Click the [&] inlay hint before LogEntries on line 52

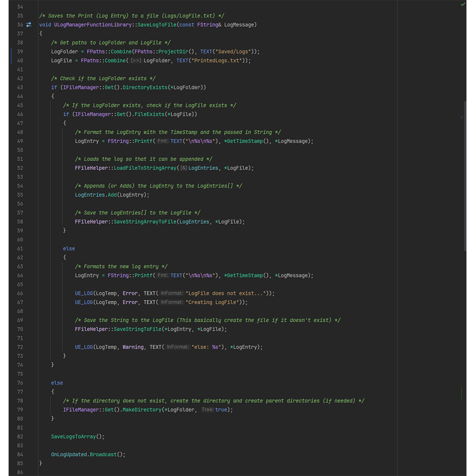tap(183, 168)
